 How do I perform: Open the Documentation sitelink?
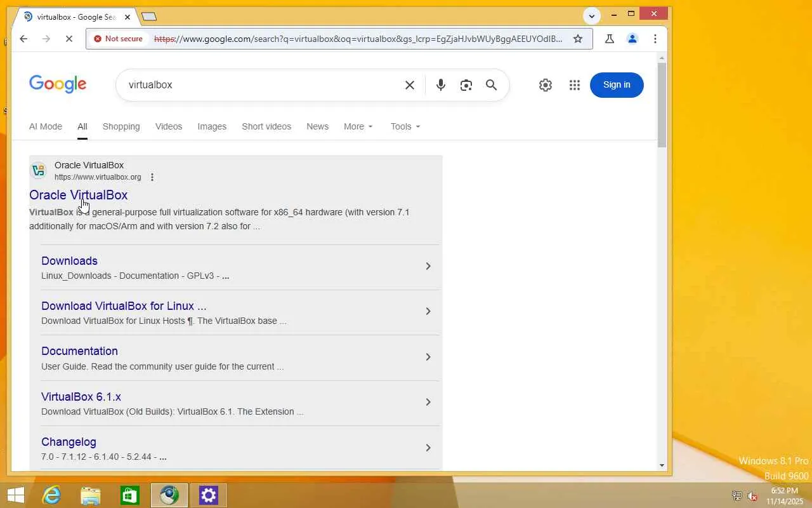coord(79,351)
